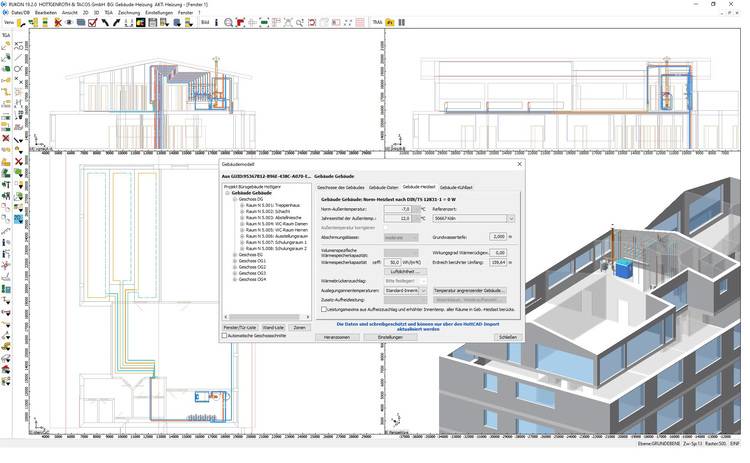
Task: Click the TRAL toolbar button
Action: (x=376, y=21)
